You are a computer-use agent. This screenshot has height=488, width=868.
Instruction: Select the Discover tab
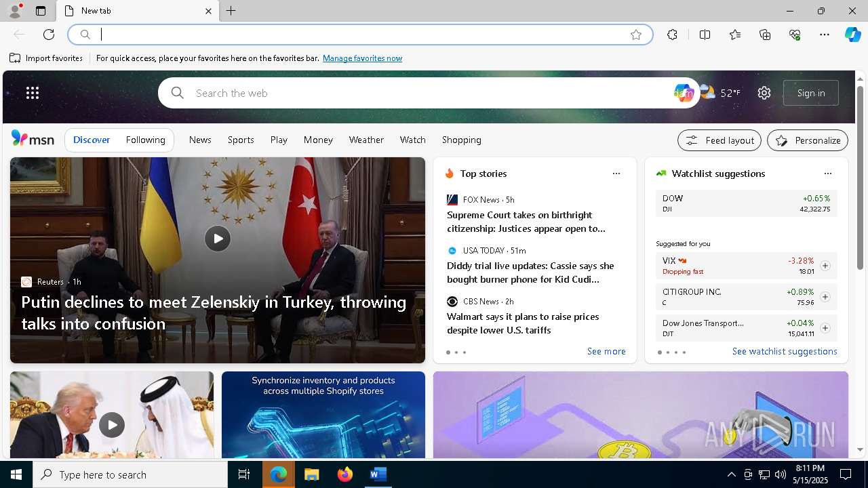point(92,140)
